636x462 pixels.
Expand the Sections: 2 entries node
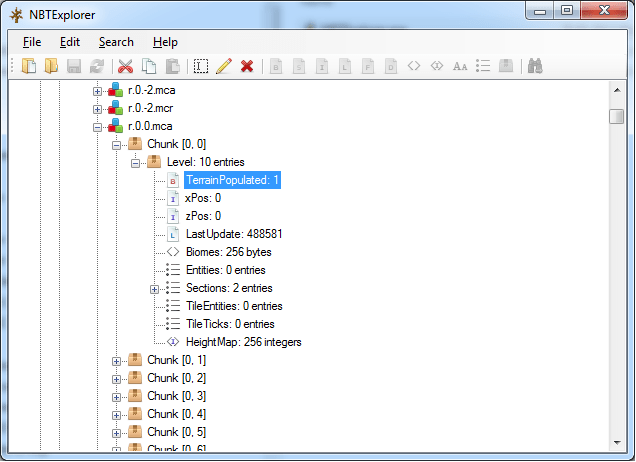154,289
